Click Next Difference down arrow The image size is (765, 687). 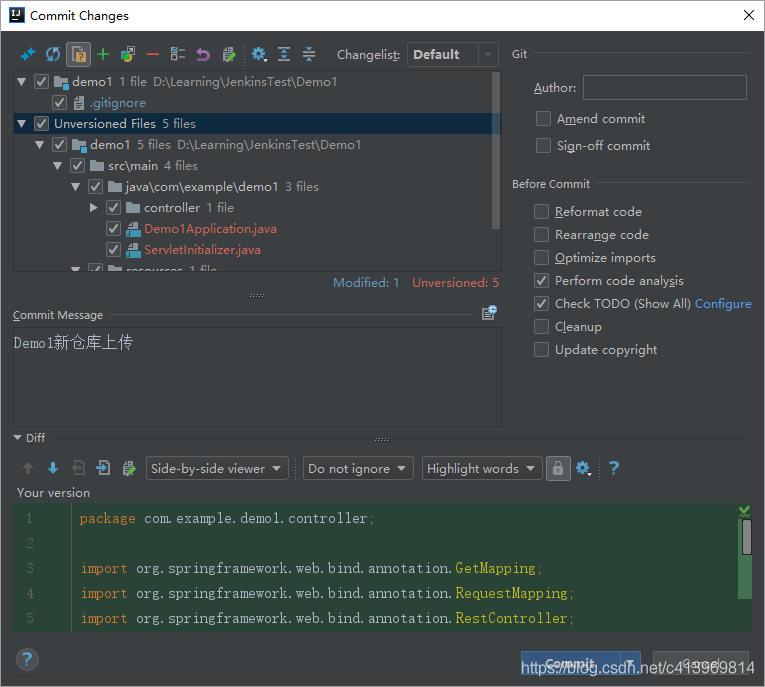click(x=53, y=468)
